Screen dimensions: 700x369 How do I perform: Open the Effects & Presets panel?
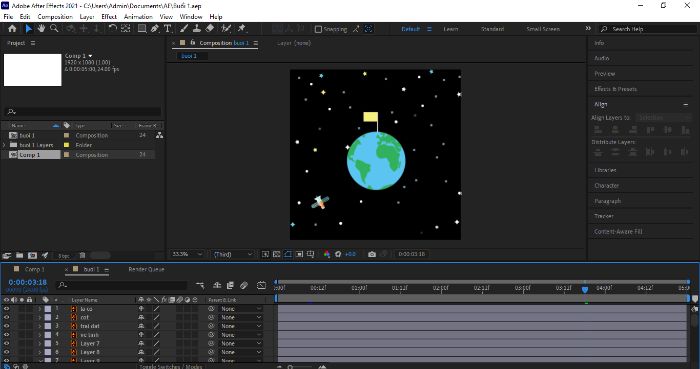pyautogui.click(x=615, y=89)
